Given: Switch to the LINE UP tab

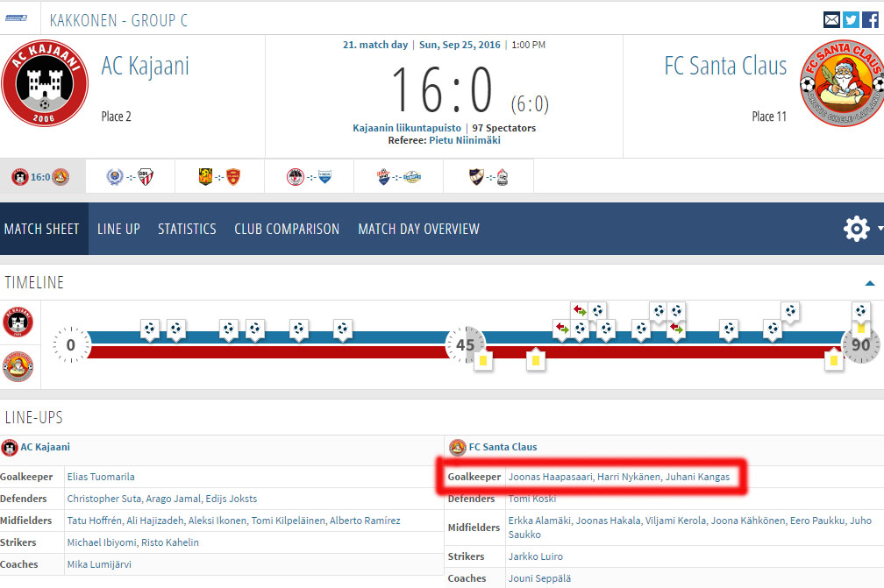Looking at the screenshot, I should pos(118,229).
